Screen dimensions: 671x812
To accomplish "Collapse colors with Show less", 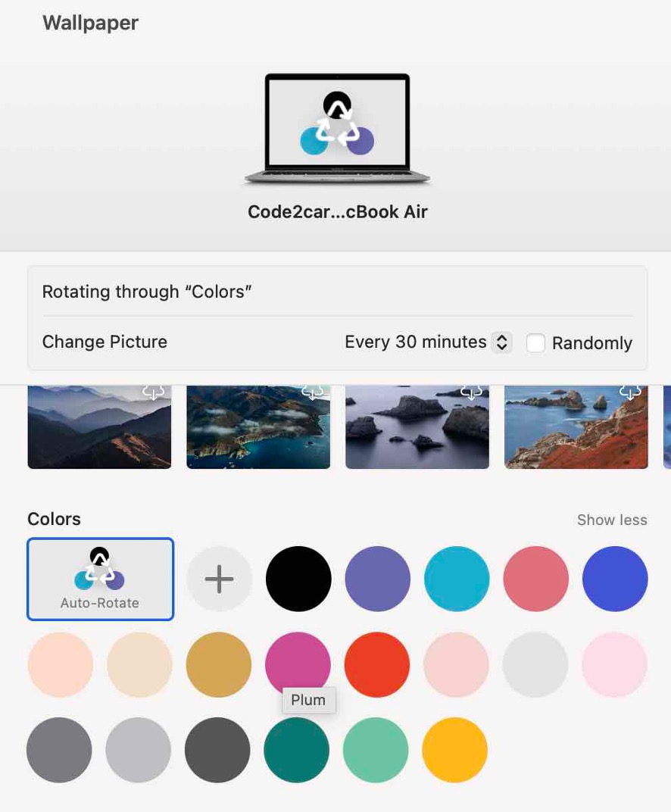I will pos(612,520).
